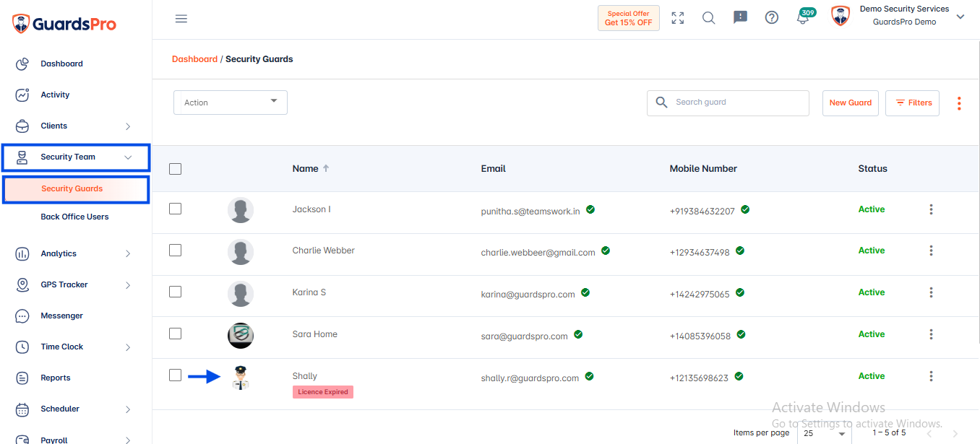Click the Messenger chat bubble icon
The width and height of the screenshot is (980, 444).
click(x=22, y=316)
